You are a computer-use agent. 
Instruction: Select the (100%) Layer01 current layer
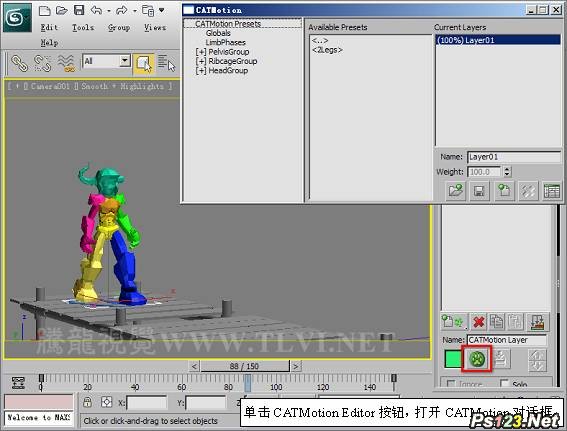click(498, 40)
